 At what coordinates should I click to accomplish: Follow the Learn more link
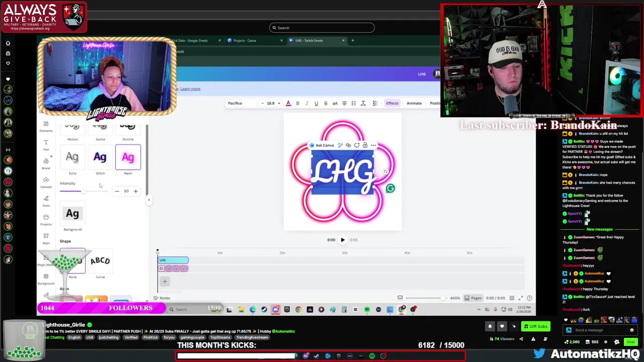pyautogui.click(x=190, y=88)
